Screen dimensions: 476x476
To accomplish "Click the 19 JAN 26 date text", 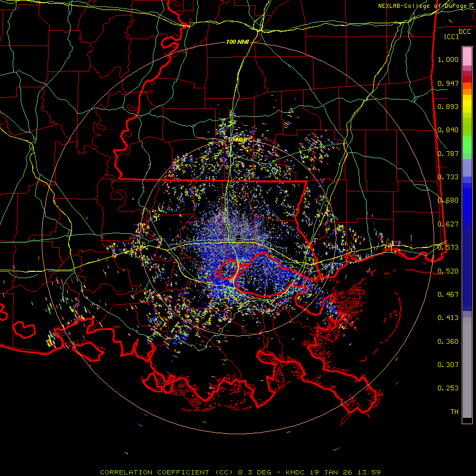I will (x=331, y=472).
